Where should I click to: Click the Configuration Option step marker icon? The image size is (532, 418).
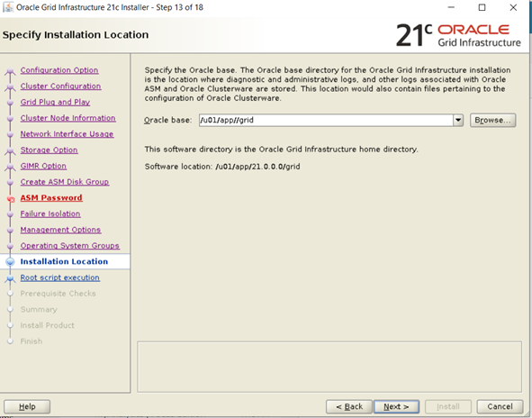click(x=10, y=71)
